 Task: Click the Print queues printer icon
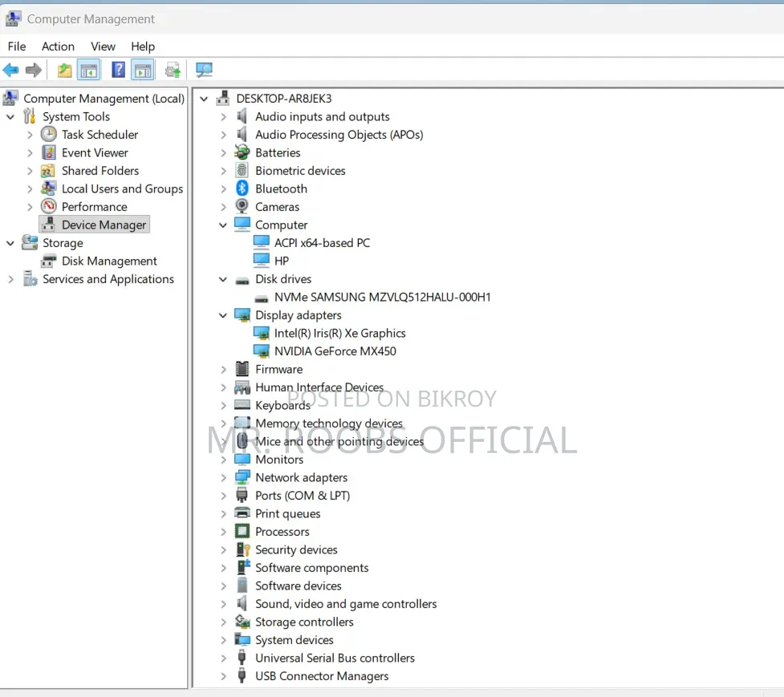[242, 513]
